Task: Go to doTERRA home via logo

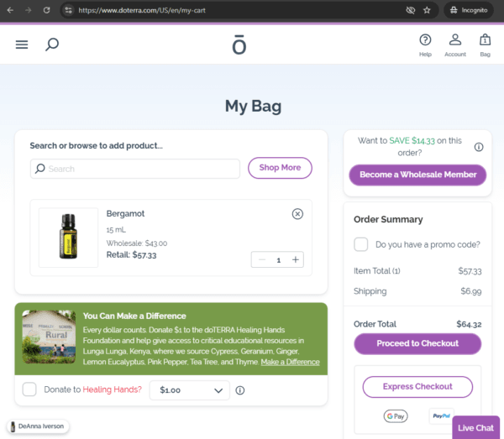Action: 239,44
